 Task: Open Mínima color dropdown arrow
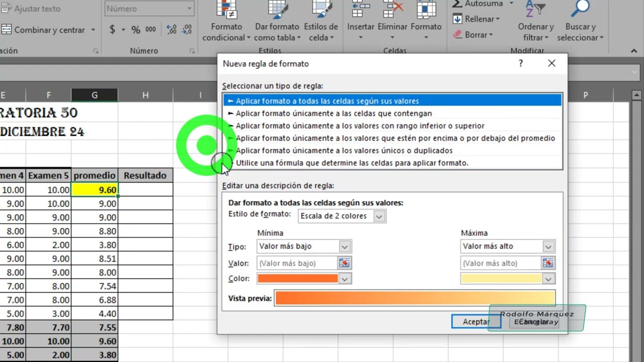(x=345, y=279)
